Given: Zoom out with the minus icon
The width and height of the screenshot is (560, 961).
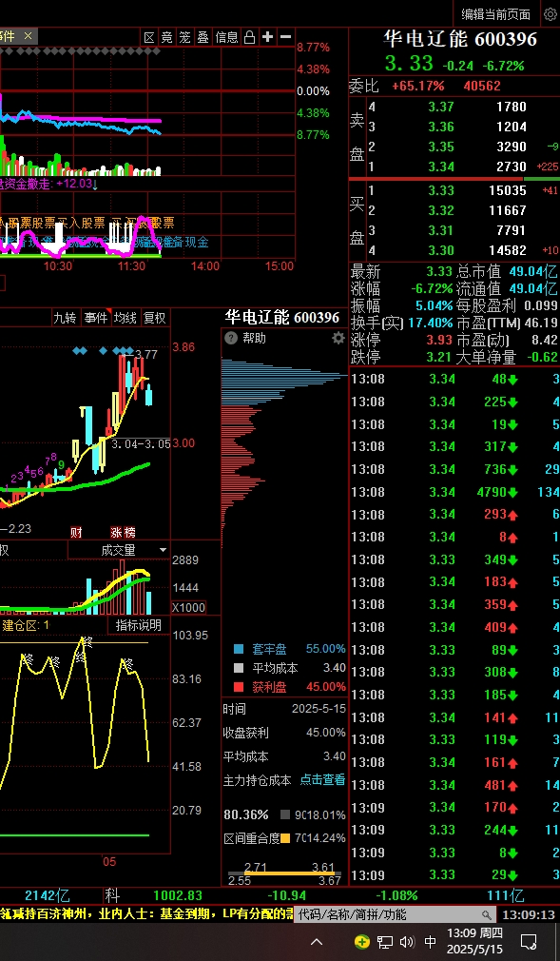Looking at the screenshot, I should (285, 37).
